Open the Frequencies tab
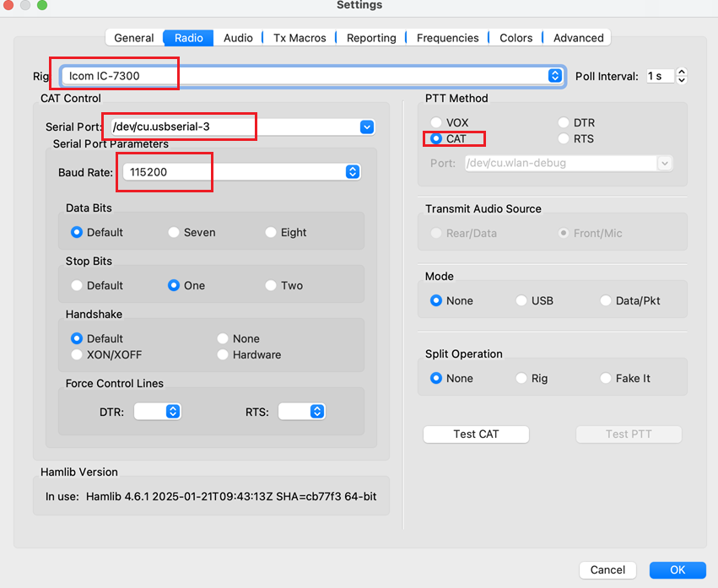 [x=447, y=38]
